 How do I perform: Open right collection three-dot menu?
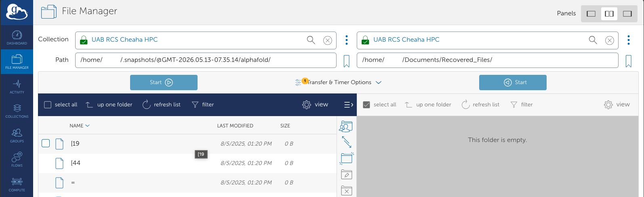[629, 40]
